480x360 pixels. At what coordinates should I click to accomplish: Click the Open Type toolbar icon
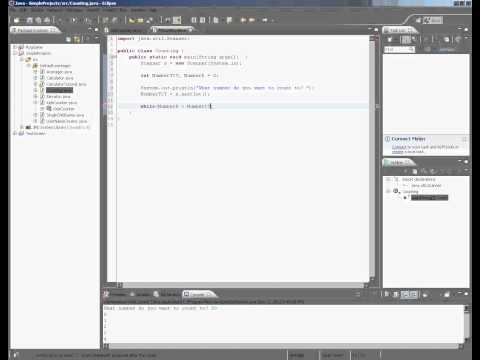(132, 20)
